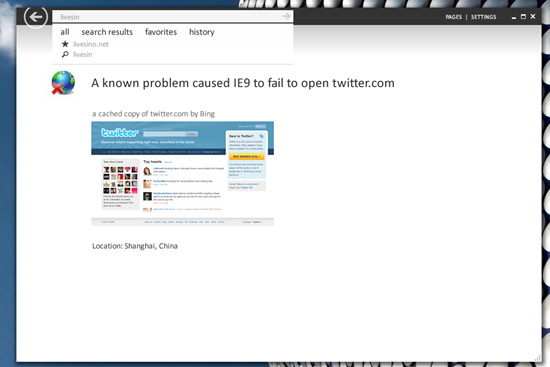Select the 'all' suggestions tab
The height and width of the screenshot is (367, 550).
tap(65, 32)
